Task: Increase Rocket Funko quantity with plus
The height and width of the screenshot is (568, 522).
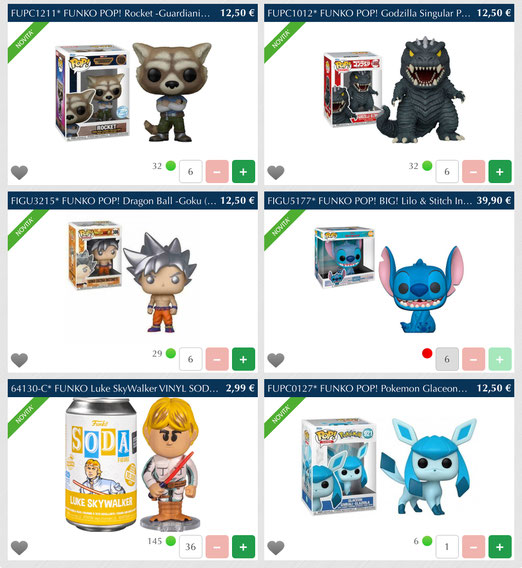Action: (x=243, y=171)
